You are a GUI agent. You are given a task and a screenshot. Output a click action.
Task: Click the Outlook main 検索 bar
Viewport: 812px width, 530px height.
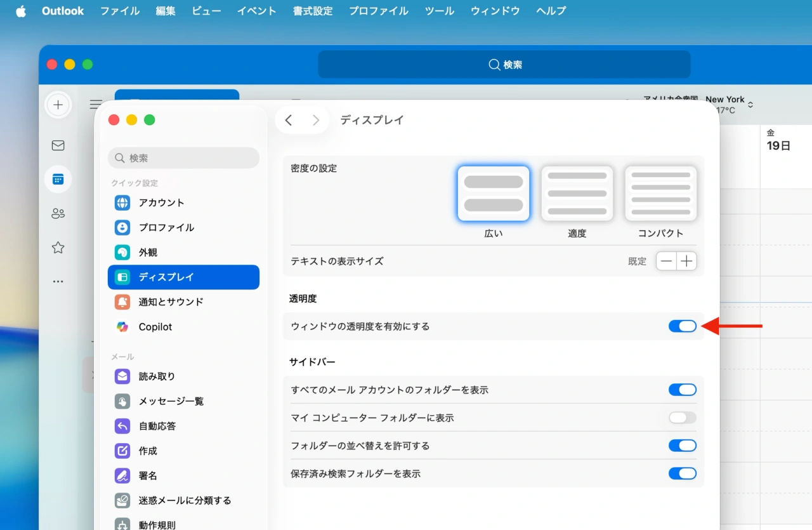click(504, 65)
